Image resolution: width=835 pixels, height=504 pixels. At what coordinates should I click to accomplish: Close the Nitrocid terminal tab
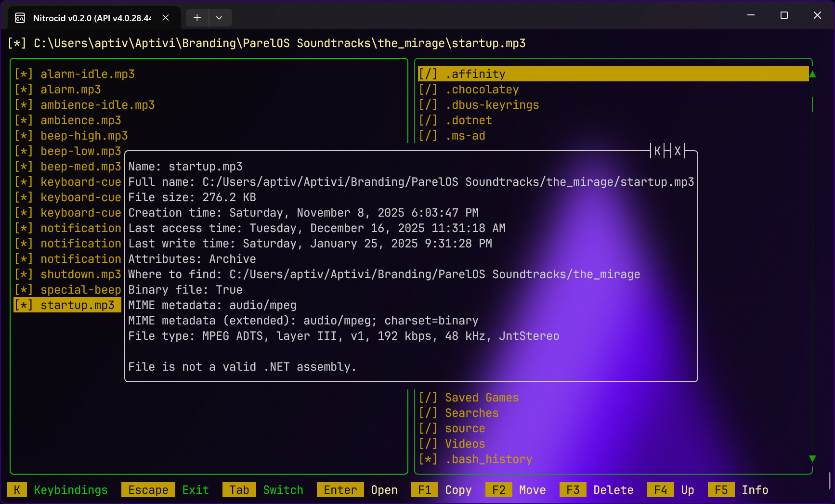click(166, 18)
